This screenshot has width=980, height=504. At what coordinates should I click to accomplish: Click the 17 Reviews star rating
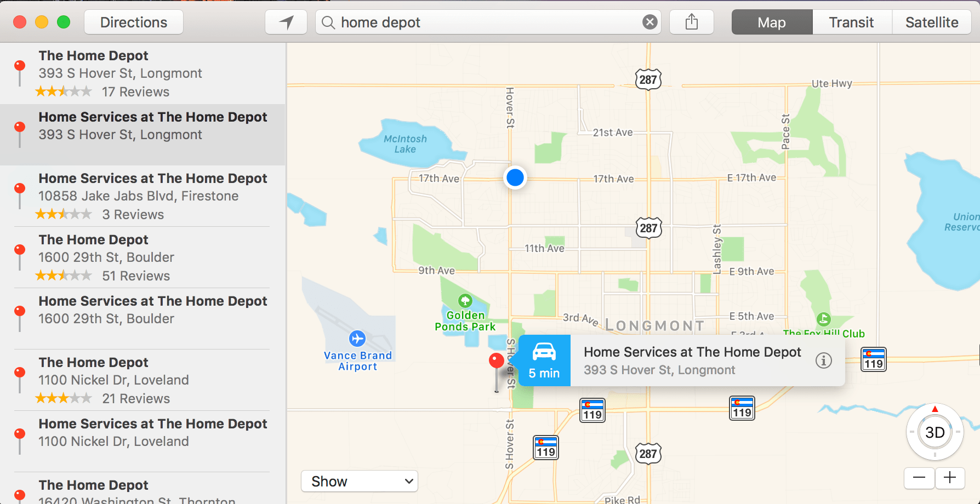(64, 91)
